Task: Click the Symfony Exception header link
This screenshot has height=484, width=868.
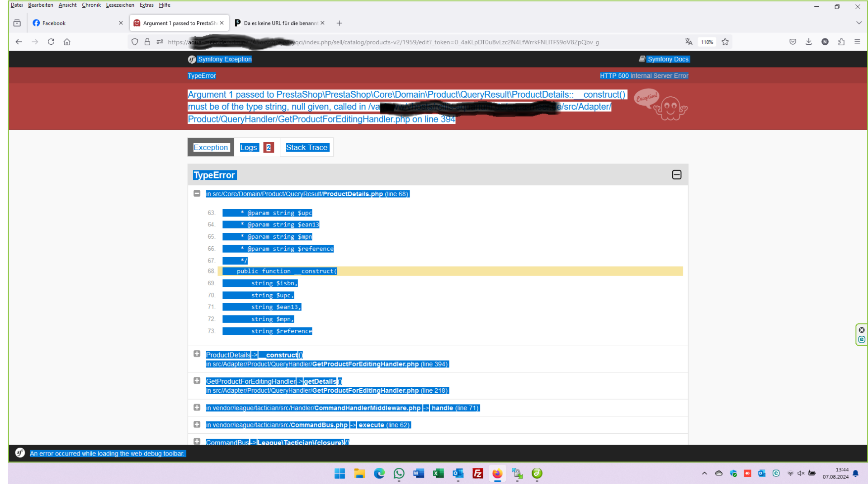Action: point(220,59)
